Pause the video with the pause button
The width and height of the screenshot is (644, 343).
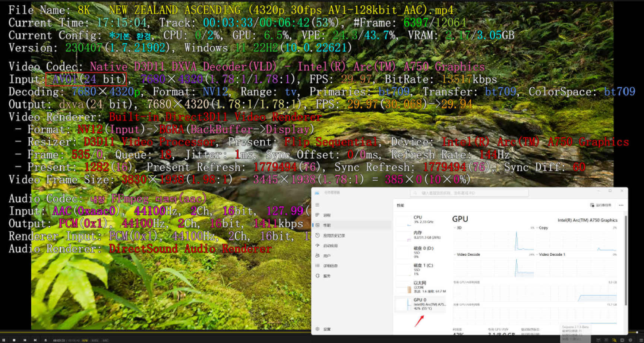coord(4,340)
